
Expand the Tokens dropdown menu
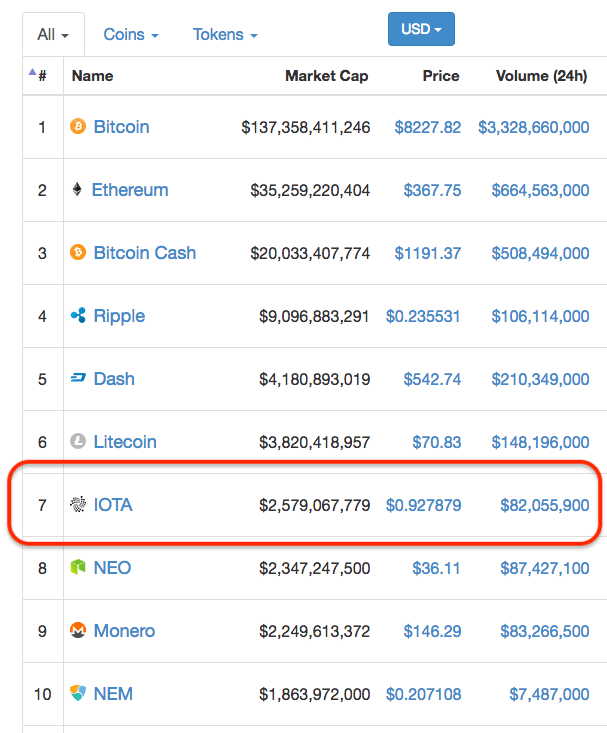coord(225,35)
